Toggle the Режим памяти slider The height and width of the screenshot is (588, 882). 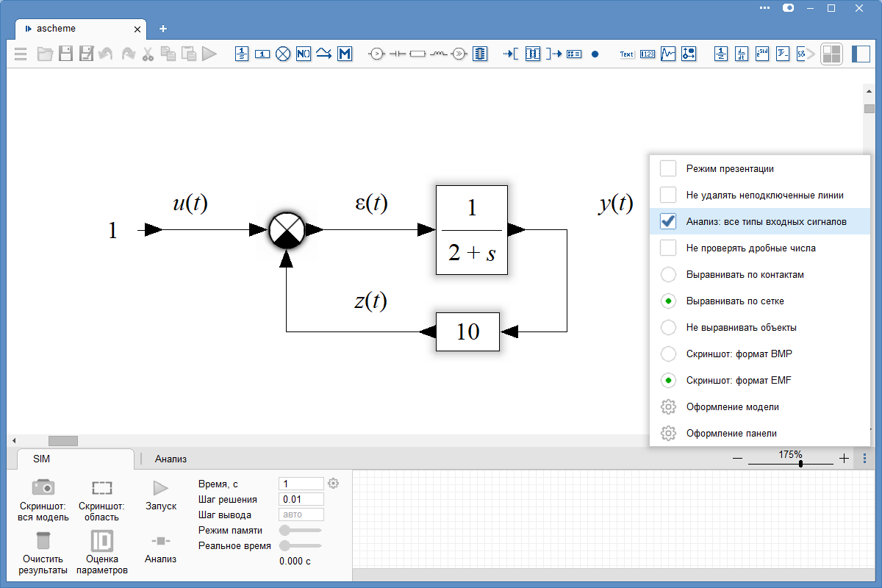(301, 530)
